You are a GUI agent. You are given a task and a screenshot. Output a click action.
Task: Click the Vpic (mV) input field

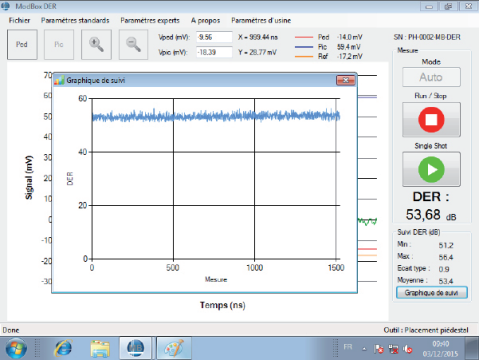click(x=214, y=52)
